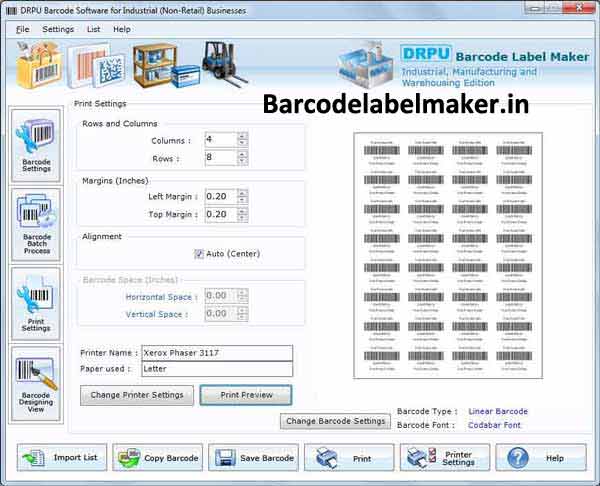Screen dimensions: 600x486
Task: Decrease the Columns value with down arrow
Action: point(242,143)
